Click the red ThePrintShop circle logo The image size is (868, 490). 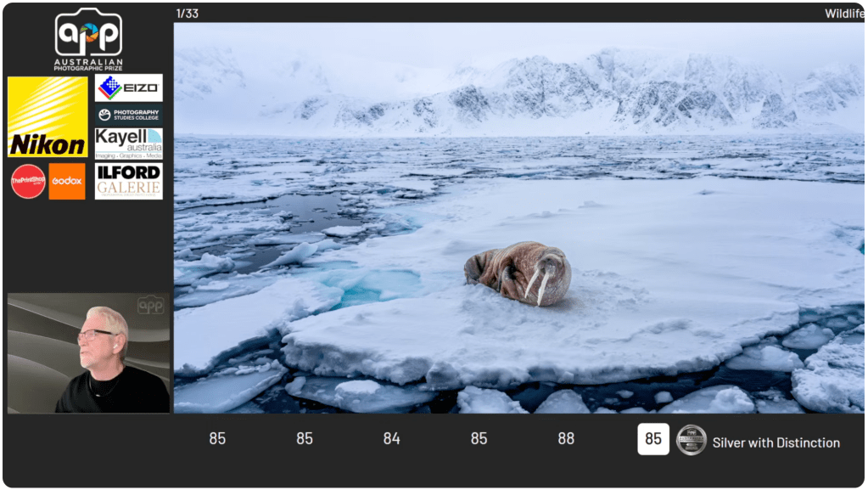[x=28, y=181]
